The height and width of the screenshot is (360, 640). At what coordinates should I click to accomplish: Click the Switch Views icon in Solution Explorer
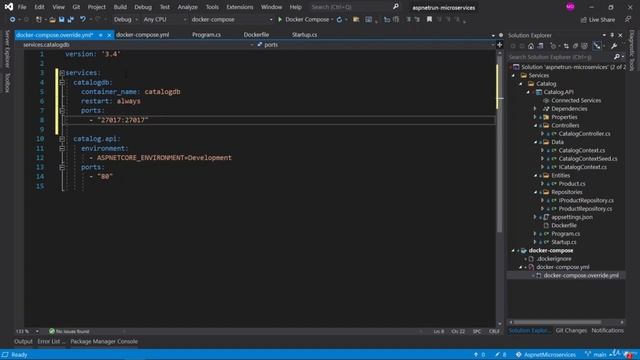540,46
